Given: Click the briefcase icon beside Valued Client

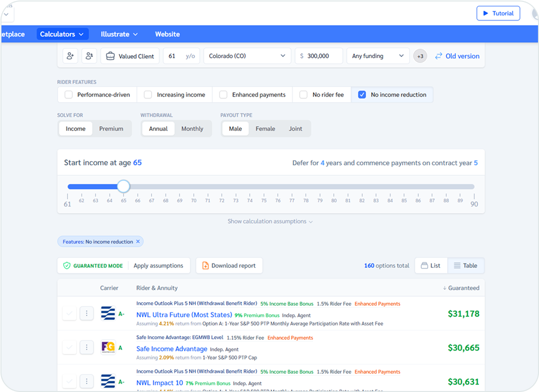Looking at the screenshot, I should click(x=110, y=56).
